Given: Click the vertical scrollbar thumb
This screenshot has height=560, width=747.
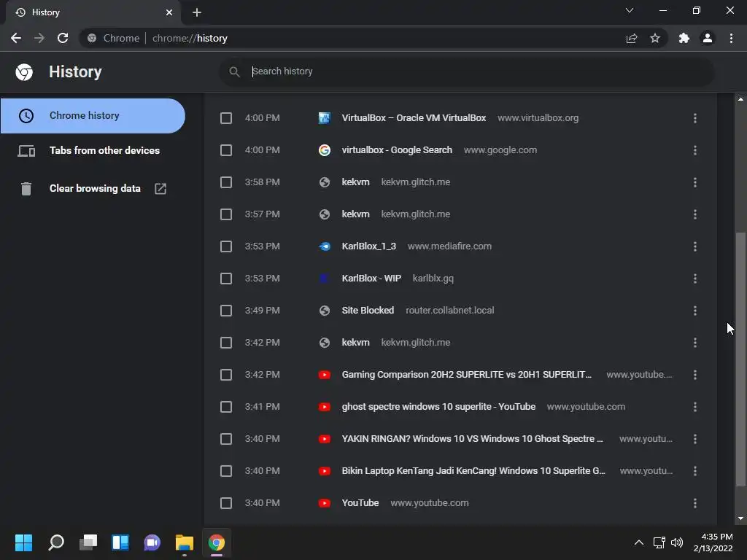Looking at the screenshot, I should click(x=740, y=359).
